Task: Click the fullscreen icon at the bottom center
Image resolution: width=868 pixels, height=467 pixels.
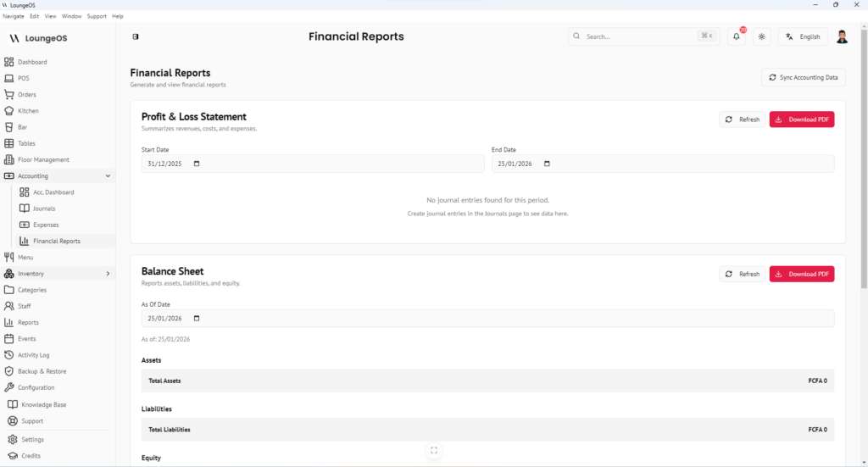Action: (x=434, y=450)
